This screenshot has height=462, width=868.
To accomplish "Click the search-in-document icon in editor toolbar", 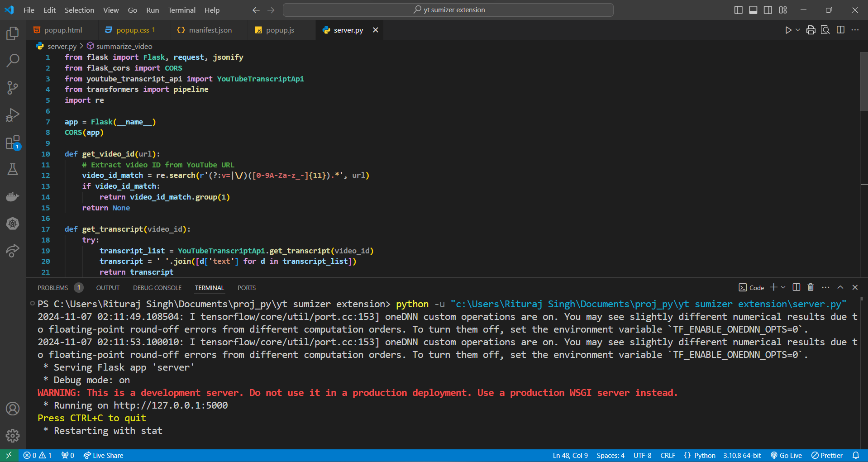I will pos(825,30).
